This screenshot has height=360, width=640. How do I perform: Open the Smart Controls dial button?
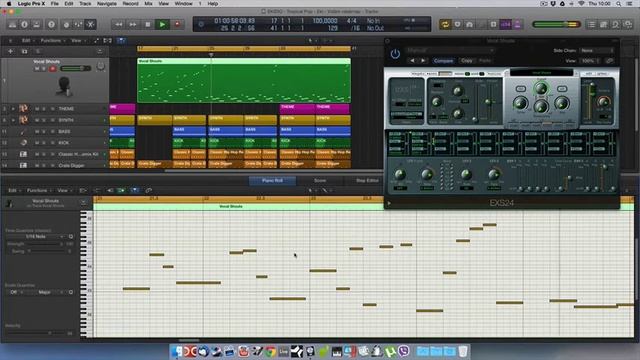[x=66, y=24]
